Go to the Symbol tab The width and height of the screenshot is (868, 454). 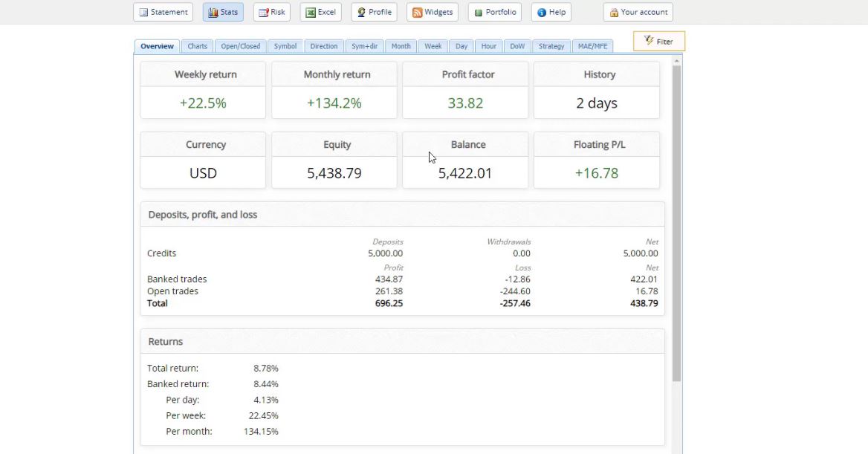(285, 46)
